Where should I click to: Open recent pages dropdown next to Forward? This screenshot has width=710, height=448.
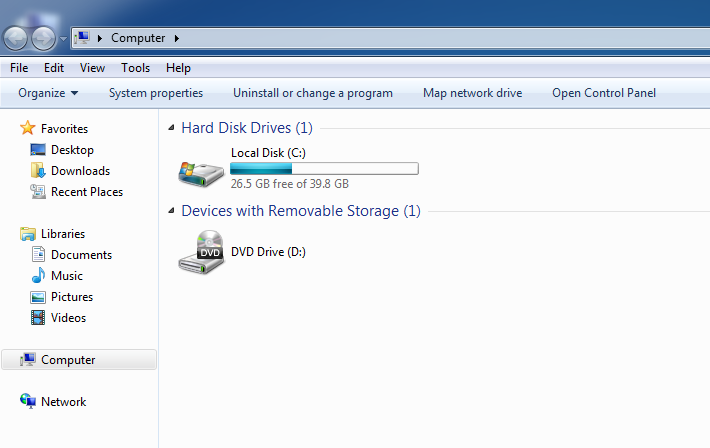click(63, 39)
